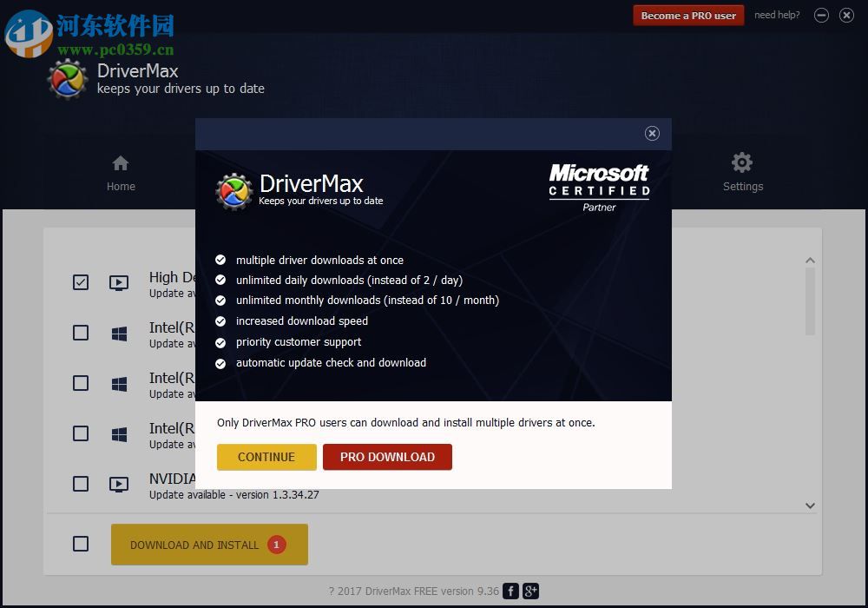
Task: Open Google+ via the footer icon
Action: (531, 591)
